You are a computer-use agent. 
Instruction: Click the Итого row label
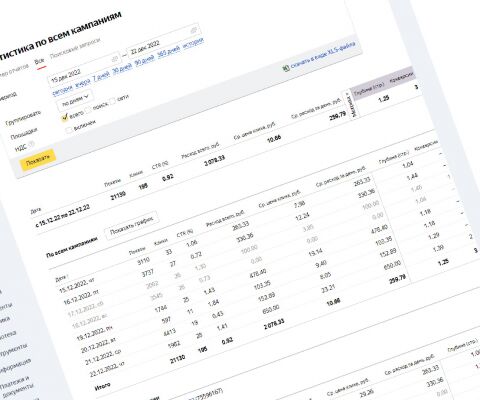pyautogui.click(x=103, y=387)
